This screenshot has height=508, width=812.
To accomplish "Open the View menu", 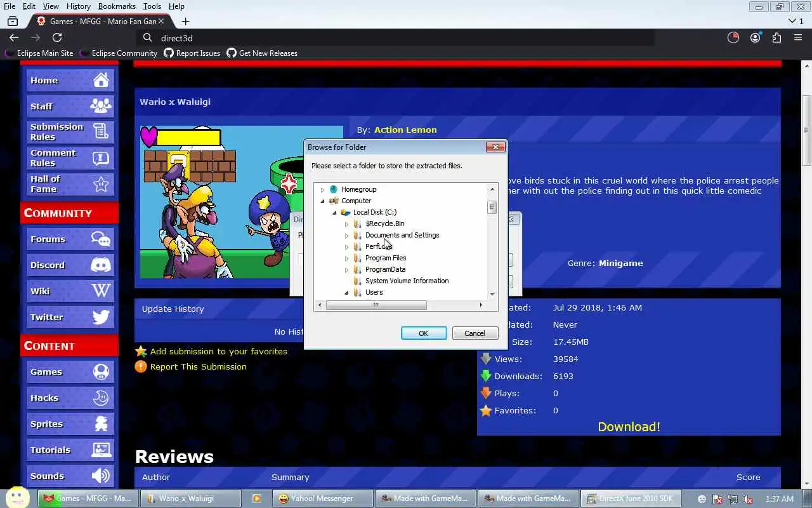I will point(51,6).
